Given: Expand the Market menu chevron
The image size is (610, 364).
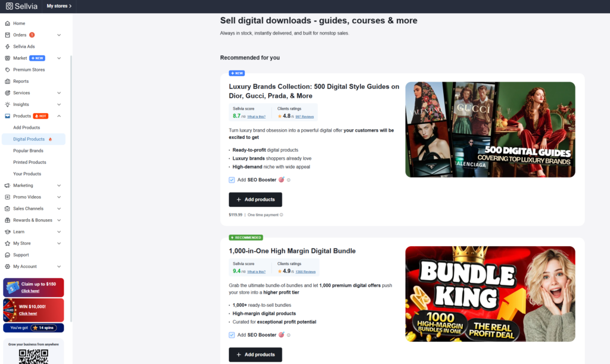Looking at the screenshot, I should [x=59, y=58].
